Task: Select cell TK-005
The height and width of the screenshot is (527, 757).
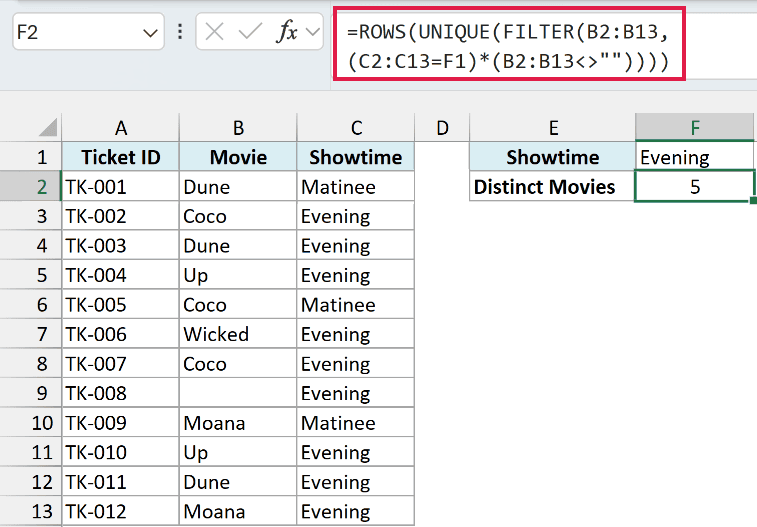Action: pyautogui.click(x=121, y=305)
